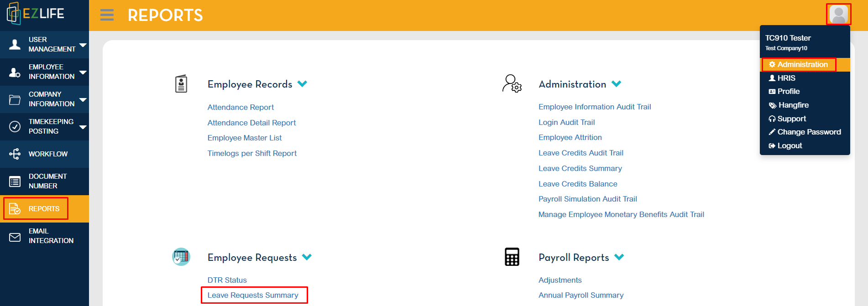The image size is (868, 306).
Task: Open the Employee Master List link
Action: [245, 138]
